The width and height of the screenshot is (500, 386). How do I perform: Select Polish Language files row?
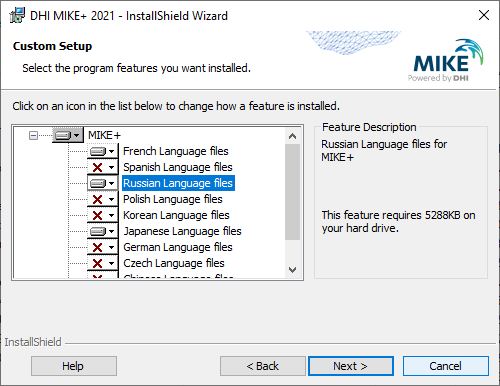(173, 199)
